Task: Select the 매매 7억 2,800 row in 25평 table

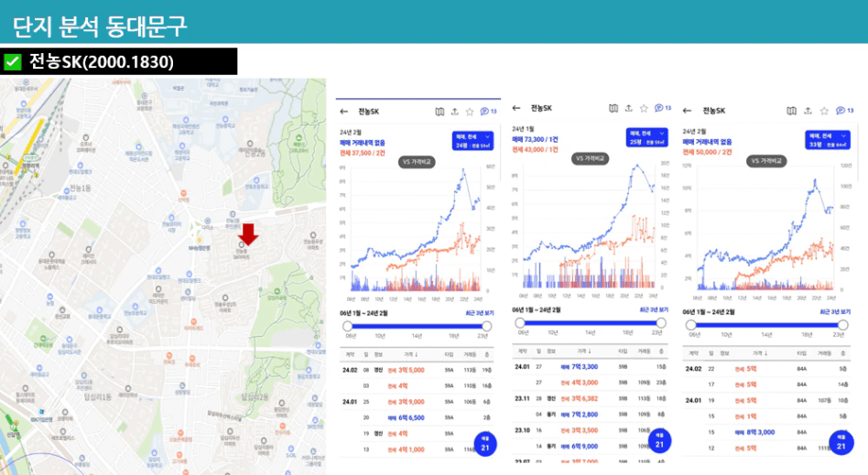Action: tap(590, 414)
